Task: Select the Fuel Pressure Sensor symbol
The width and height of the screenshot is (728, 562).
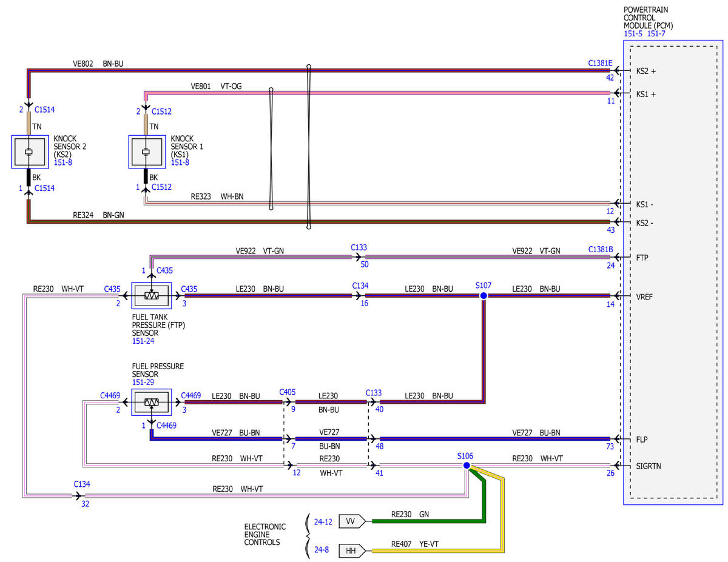Action: click(152, 403)
